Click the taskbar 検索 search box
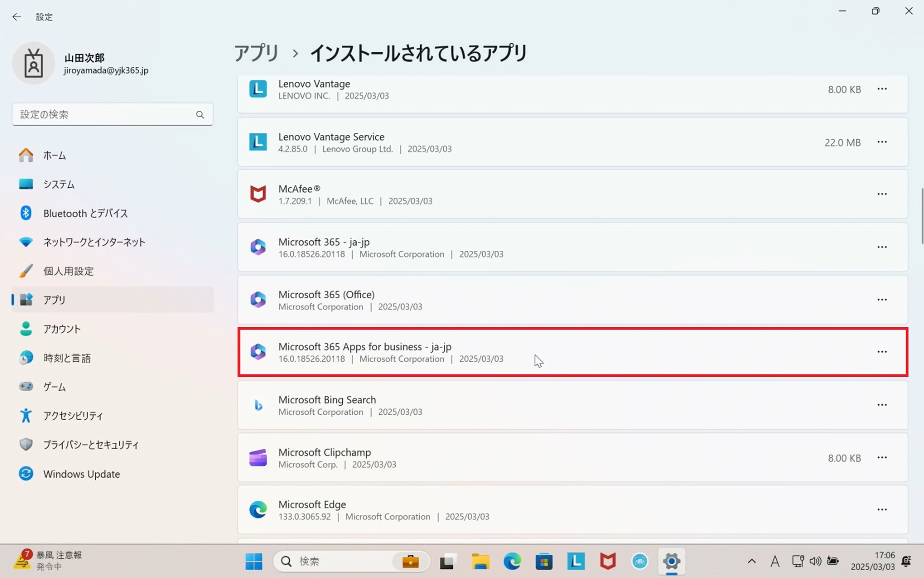This screenshot has height=578, width=924. [351, 561]
